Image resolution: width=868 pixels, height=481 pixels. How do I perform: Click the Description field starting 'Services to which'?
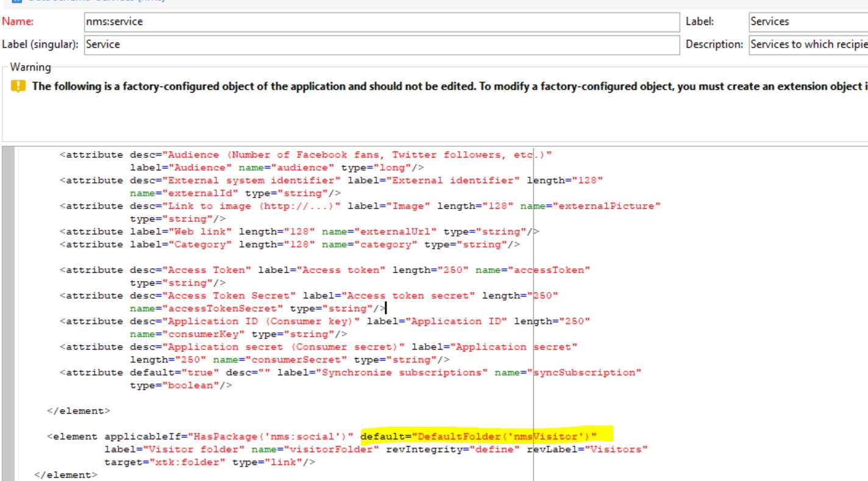click(x=808, y=45)
